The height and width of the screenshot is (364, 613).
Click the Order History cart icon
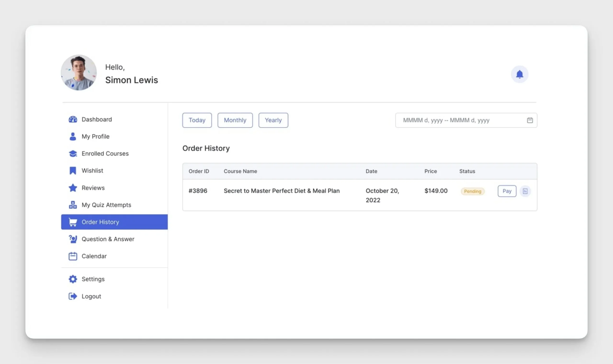(73, 222)
